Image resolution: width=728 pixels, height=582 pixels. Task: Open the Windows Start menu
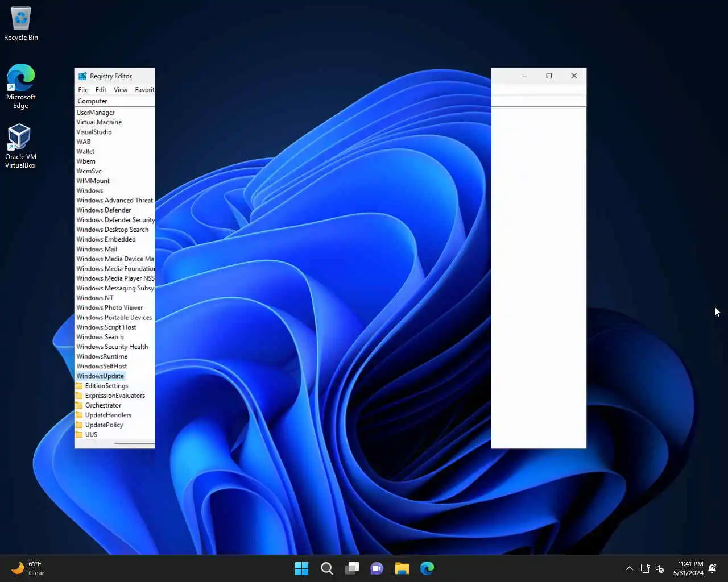[x=301, y=568]
